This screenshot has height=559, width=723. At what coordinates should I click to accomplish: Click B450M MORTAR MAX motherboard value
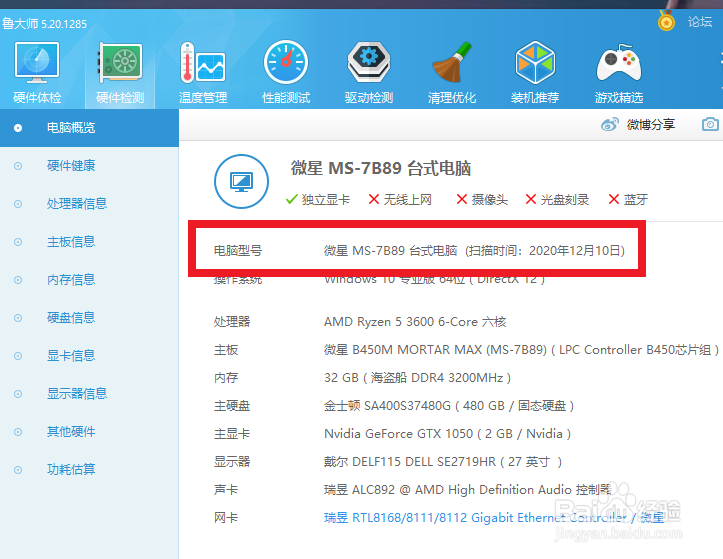521,350
